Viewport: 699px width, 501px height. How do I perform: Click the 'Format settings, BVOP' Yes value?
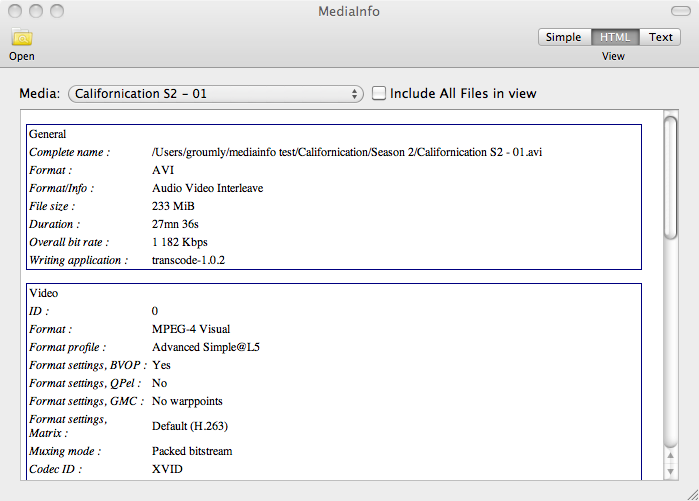pos(161,365)
